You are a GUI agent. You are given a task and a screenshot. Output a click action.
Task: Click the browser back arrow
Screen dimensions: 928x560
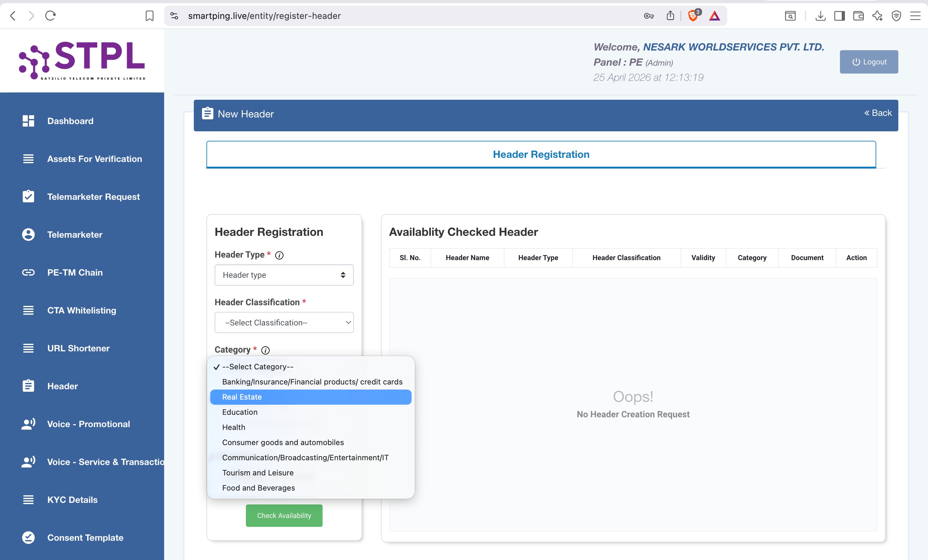point(13,16)
